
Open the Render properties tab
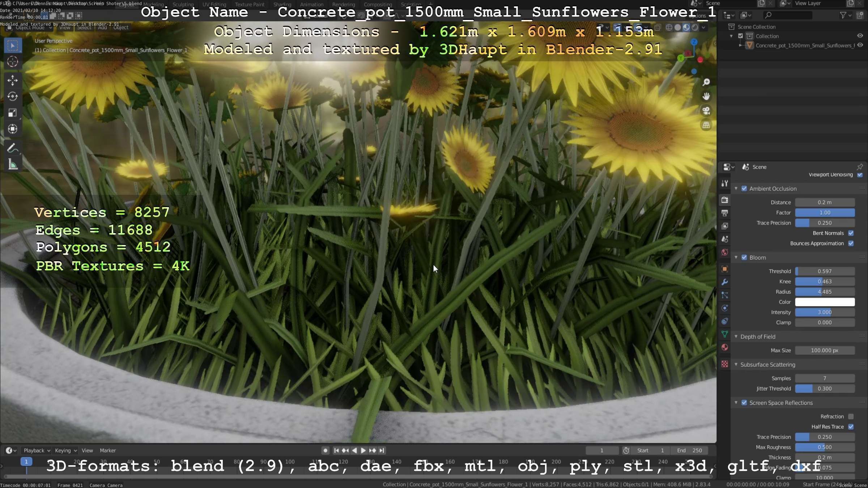724,200
